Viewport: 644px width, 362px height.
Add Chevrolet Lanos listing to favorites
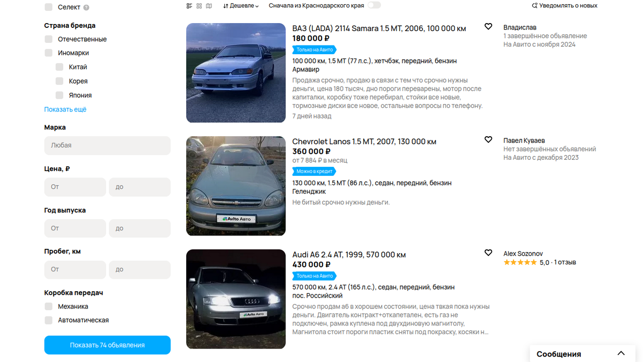(488, 139)
